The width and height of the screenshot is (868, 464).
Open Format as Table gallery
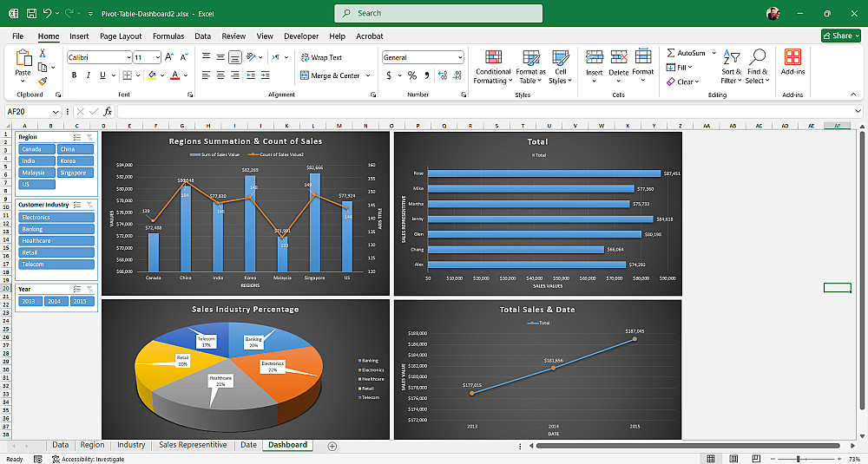(531, 67)
